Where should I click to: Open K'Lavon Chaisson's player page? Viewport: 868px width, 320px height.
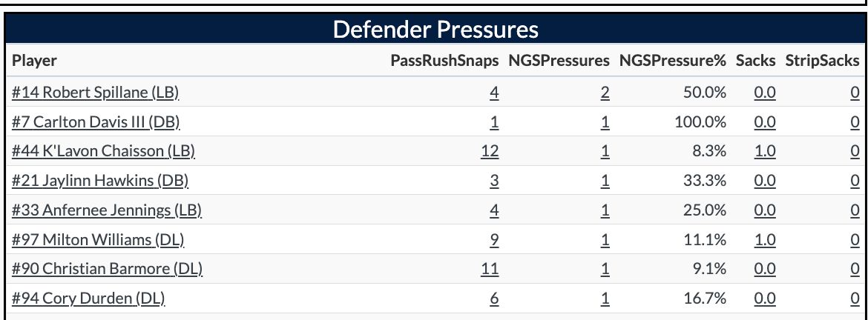click(x=103, y=151)
